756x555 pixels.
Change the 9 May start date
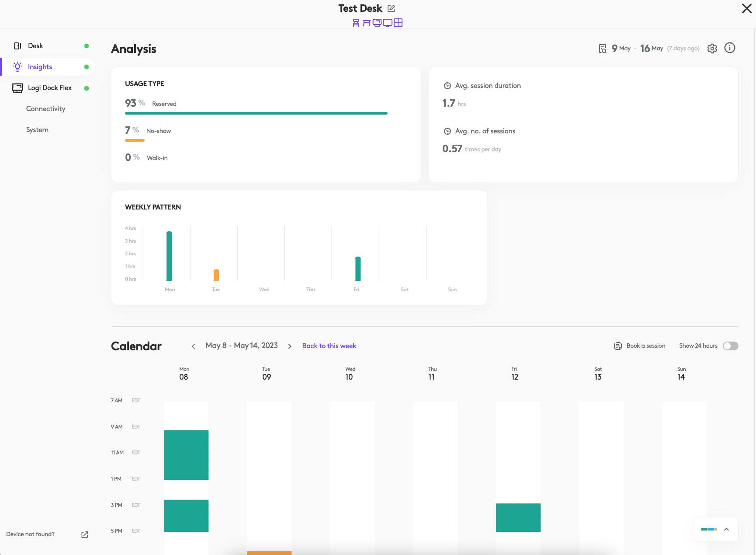click(x=621, y=49)
